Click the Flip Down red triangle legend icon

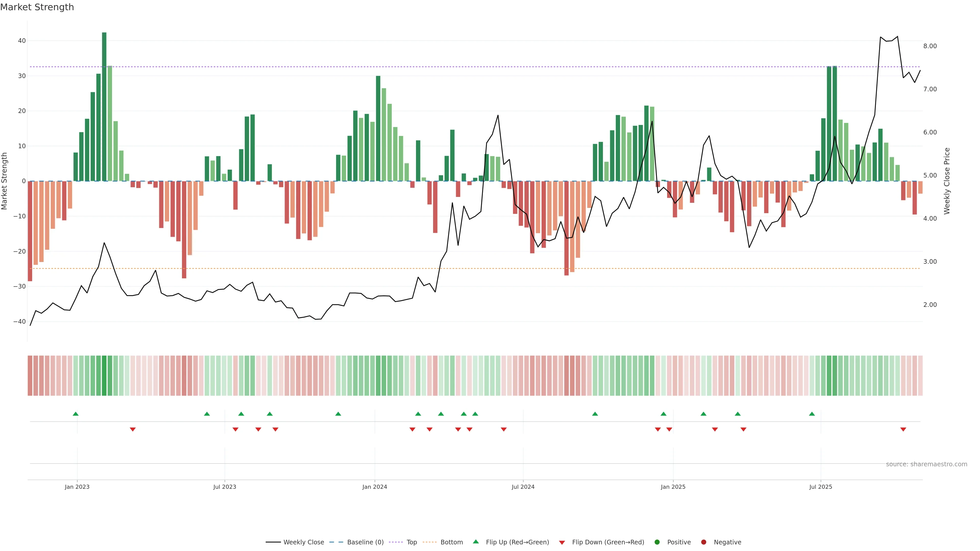pos(562,542)
